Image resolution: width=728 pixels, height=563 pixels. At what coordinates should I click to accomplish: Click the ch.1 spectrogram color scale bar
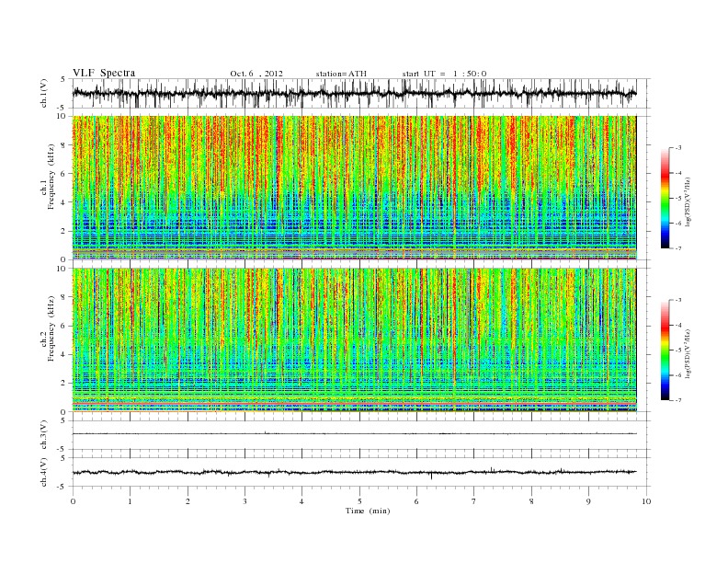click(665, 198)
